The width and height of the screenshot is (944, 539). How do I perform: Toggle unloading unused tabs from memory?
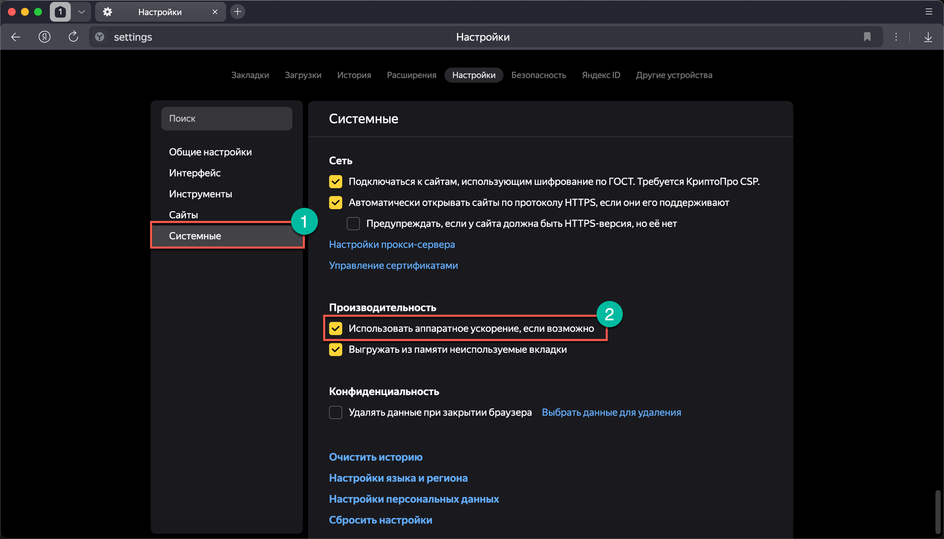coord(335,349)
